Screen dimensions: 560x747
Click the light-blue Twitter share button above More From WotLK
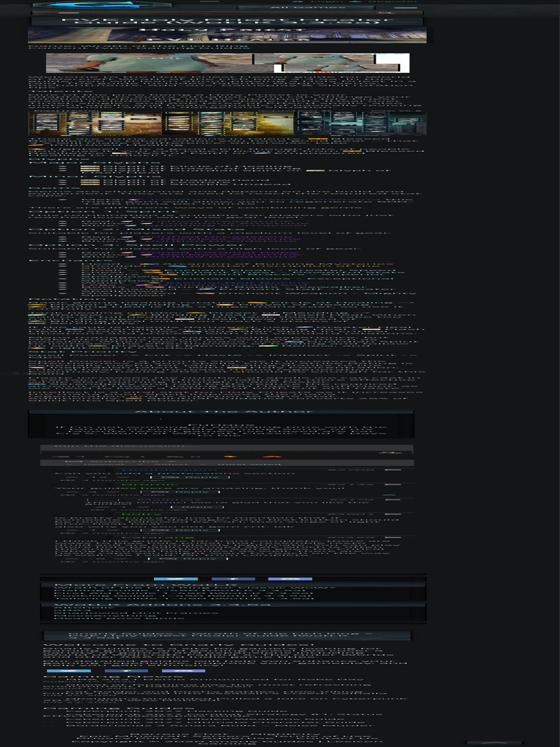point(176,578)
